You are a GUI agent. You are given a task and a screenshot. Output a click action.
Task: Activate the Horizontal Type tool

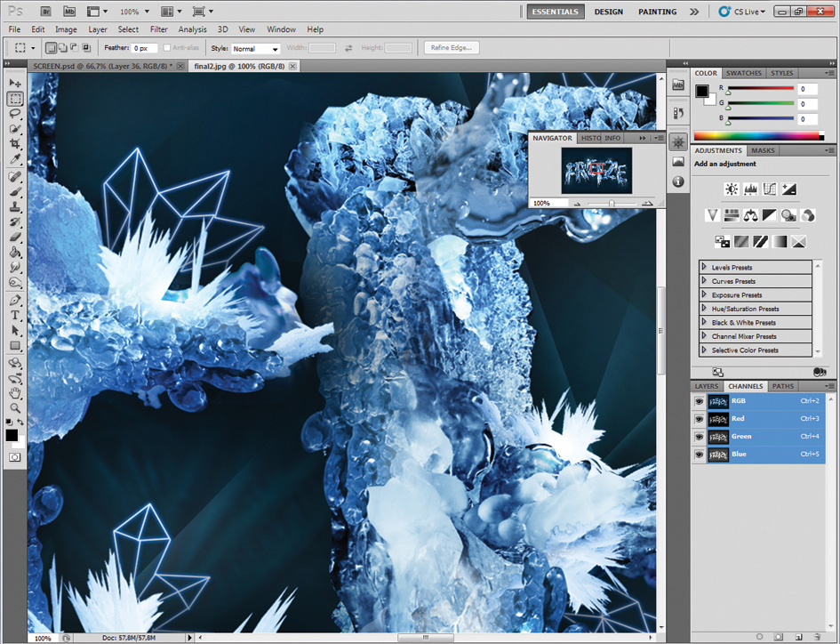[15, 315]
